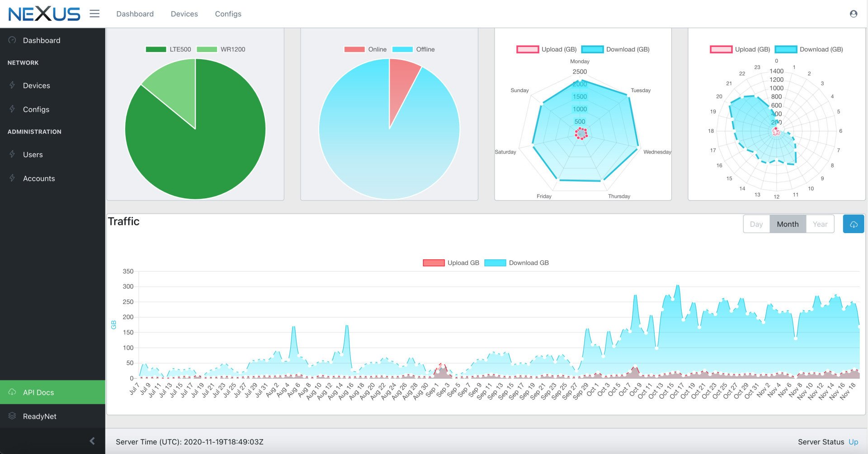The width and height of the screenshot is (868, 454).
Task: Click the NEXUS logo
Action: 44,14
